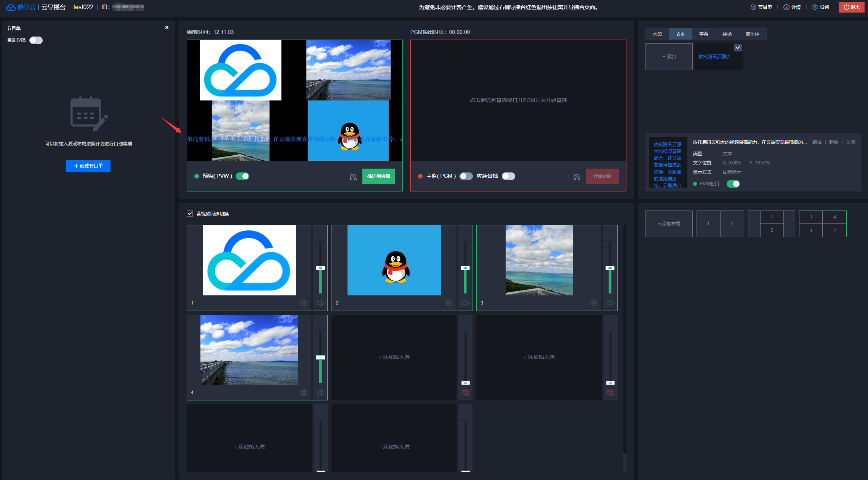The width and height of the screenshot is (868, 480).
Task: Disable the PVW窗口 text toggle
Action: point(733,184)
